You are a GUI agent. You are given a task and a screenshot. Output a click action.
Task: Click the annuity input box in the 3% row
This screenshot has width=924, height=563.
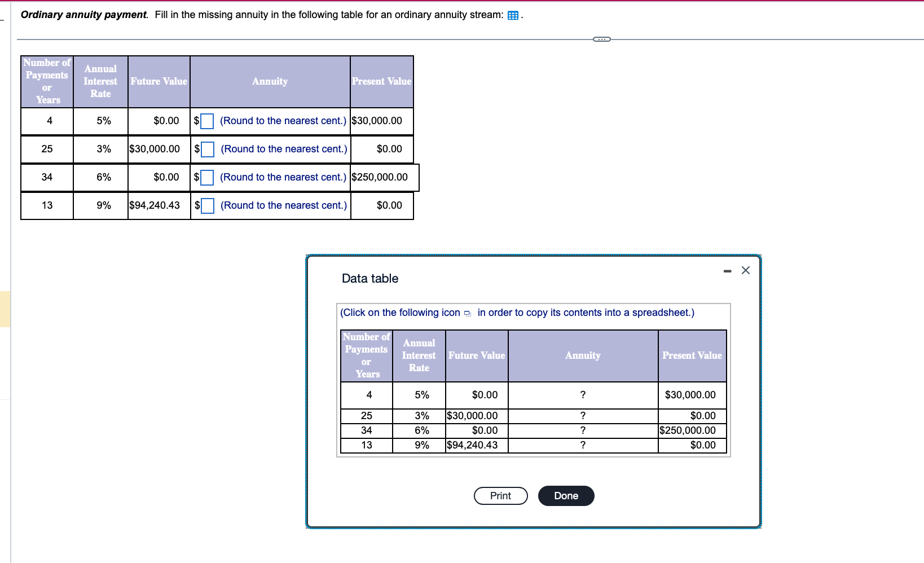point(207,149)
